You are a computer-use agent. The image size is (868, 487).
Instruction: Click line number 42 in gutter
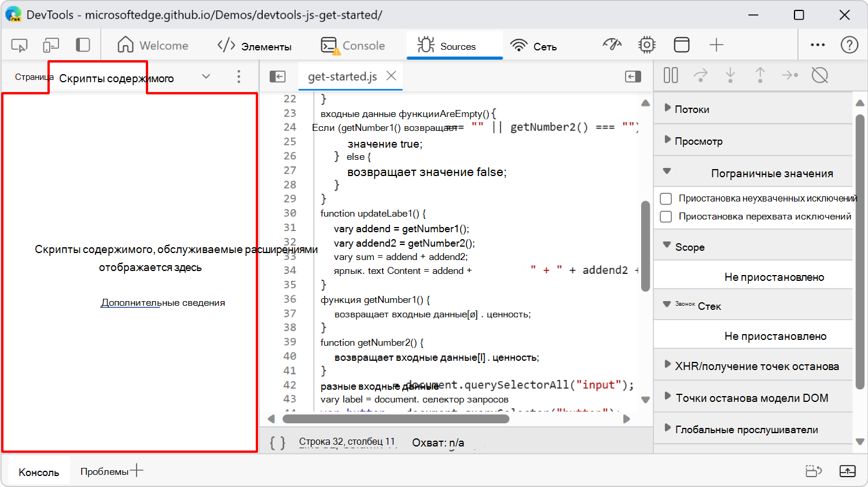[290, 385]
